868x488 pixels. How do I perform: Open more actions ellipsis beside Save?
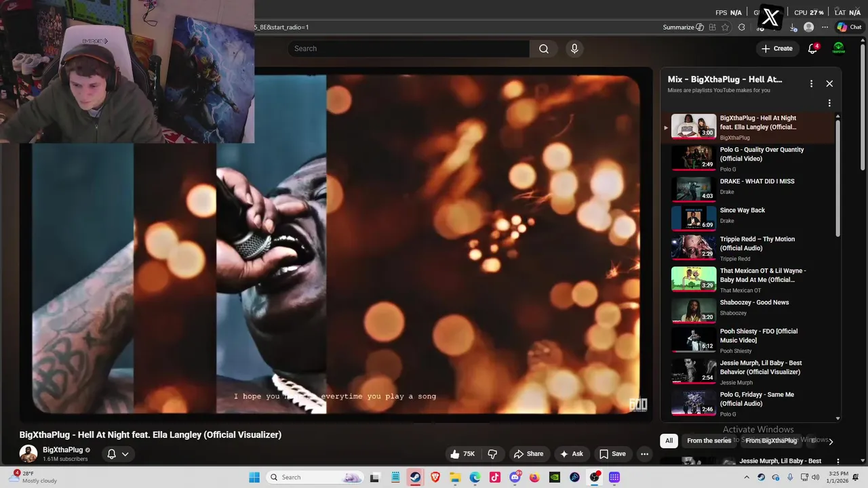click(x=645, y=454)
